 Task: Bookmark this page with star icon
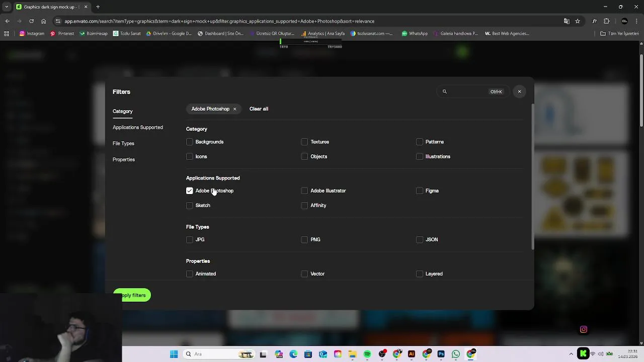pyautogui.click(x=578, y=21)
